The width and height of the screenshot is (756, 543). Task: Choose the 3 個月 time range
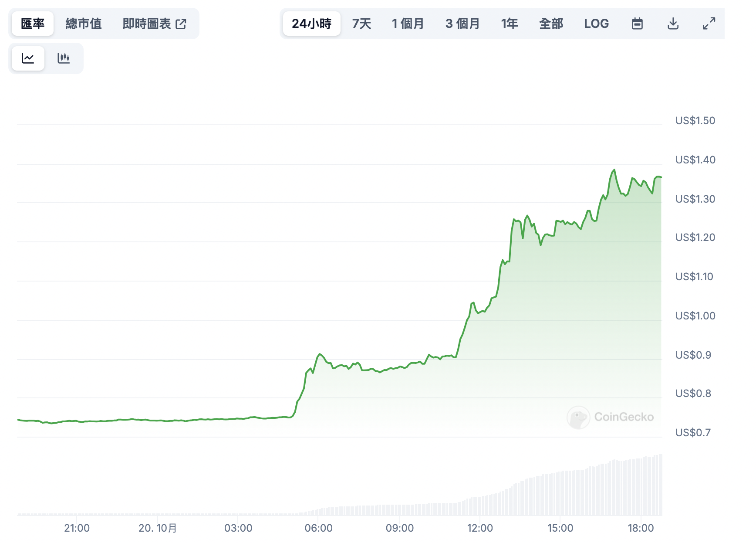coord(462,24)
